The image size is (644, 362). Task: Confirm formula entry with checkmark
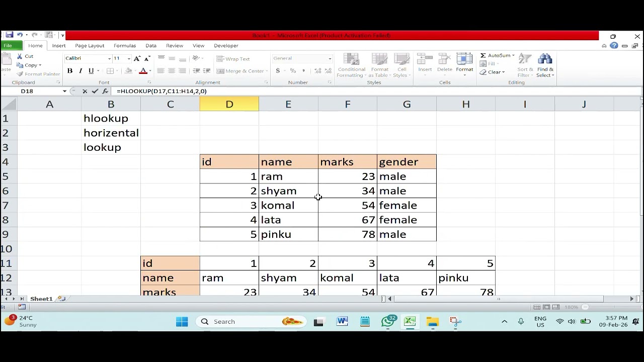pyautogui.click(x=95, y=91)
